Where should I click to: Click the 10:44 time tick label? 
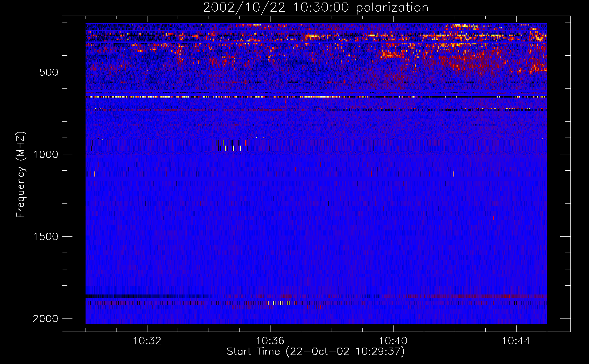click(516, 341)
